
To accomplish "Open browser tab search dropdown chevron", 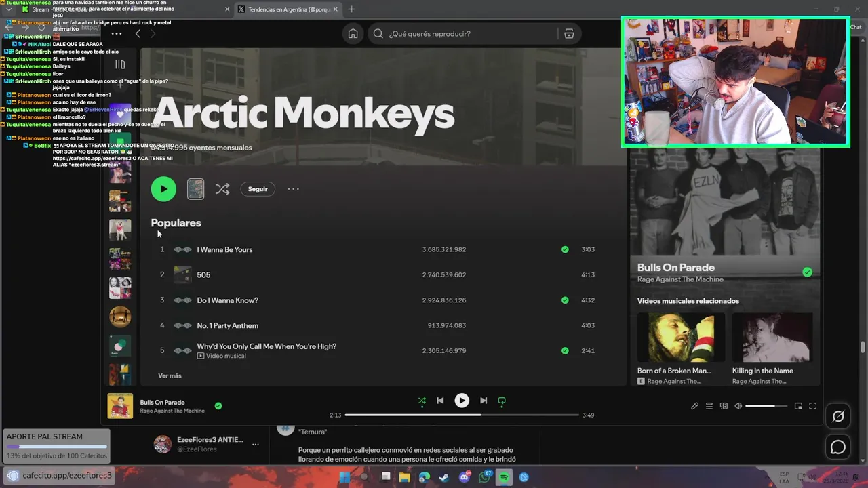I will tap(9, 9).
